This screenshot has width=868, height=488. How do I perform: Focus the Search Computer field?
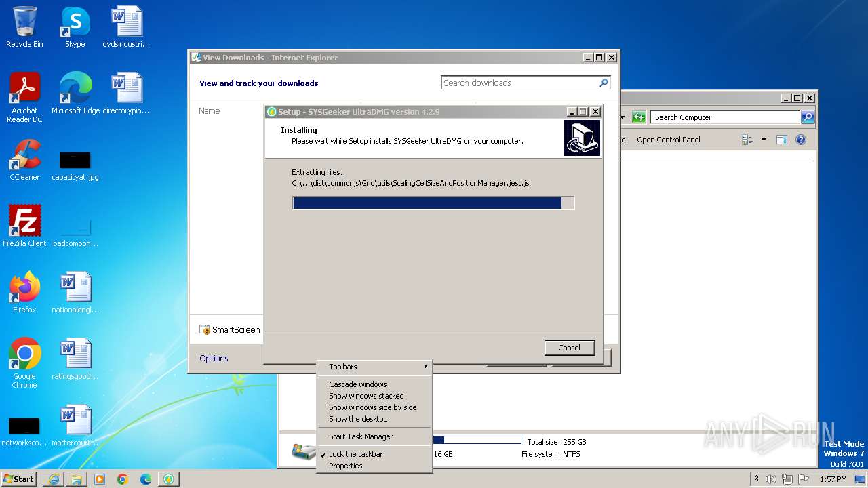point(726,117)
